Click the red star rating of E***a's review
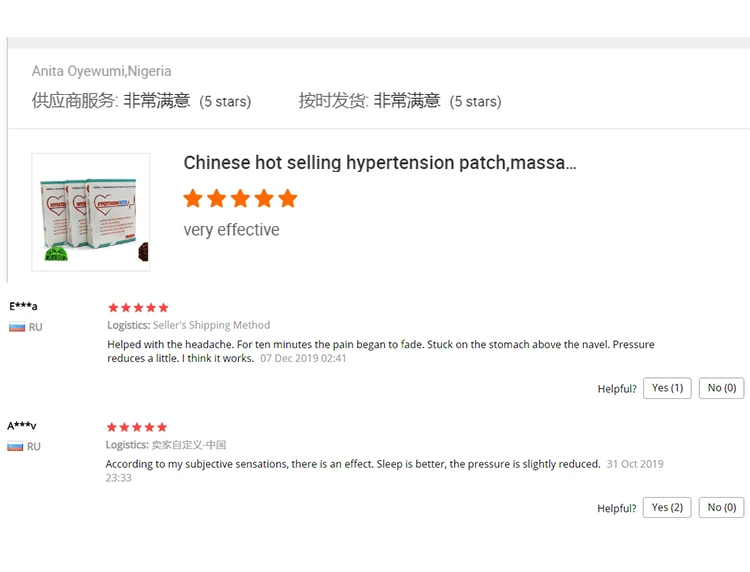 (138, 308)
